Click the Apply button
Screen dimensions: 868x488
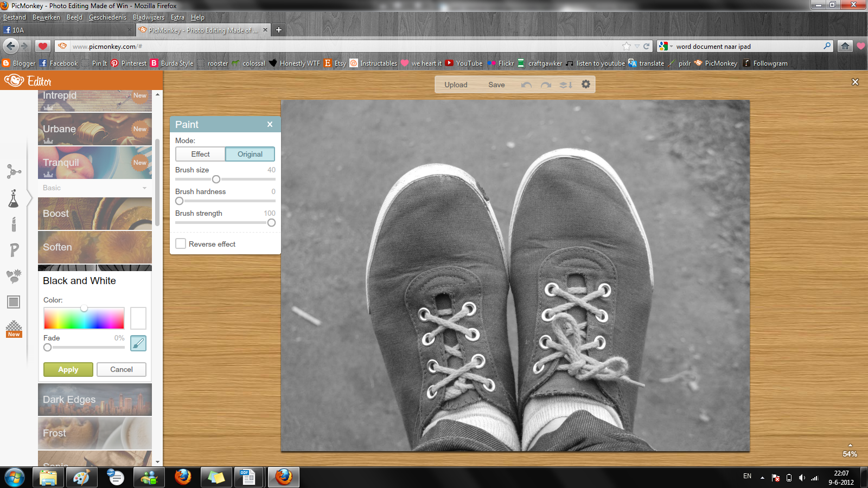point(68,369)
